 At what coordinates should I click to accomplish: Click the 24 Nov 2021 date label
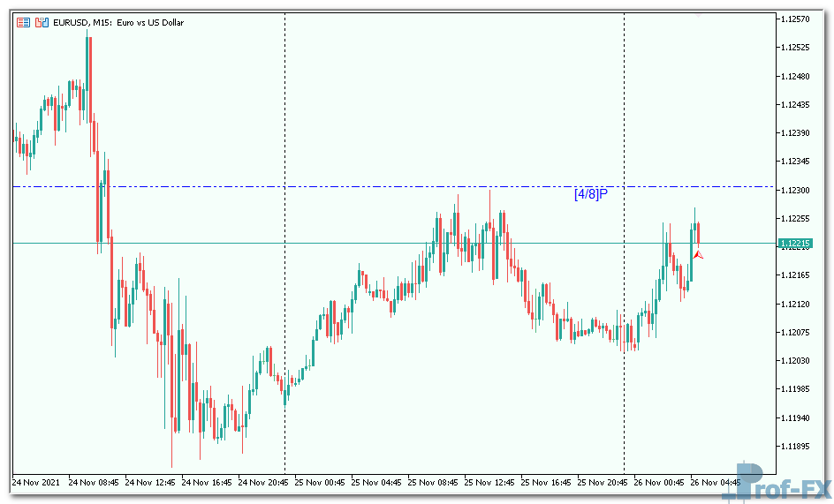37,483
